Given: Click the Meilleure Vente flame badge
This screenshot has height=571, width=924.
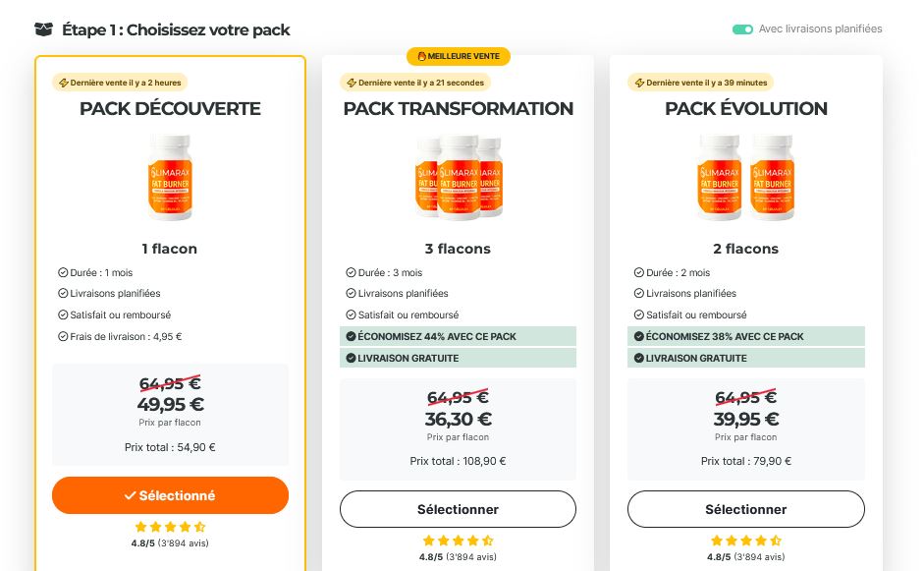Looking at the screenshot, I should 458,56.
